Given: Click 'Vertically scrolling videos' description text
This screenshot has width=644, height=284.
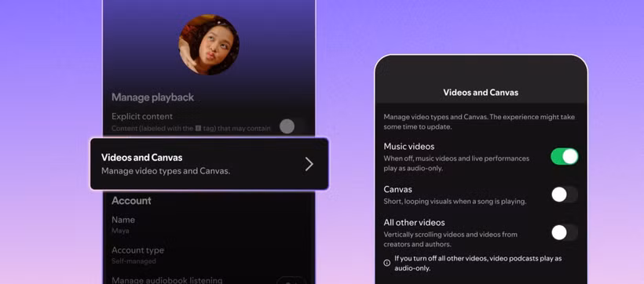Looking at the screenshot, I should pyautogui.click(x=451, y=239).
